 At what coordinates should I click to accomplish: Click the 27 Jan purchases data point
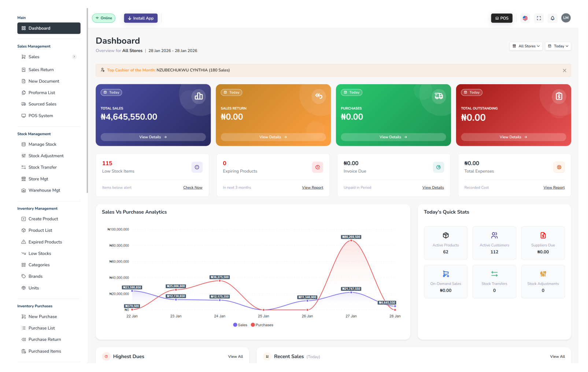(351, 241)
